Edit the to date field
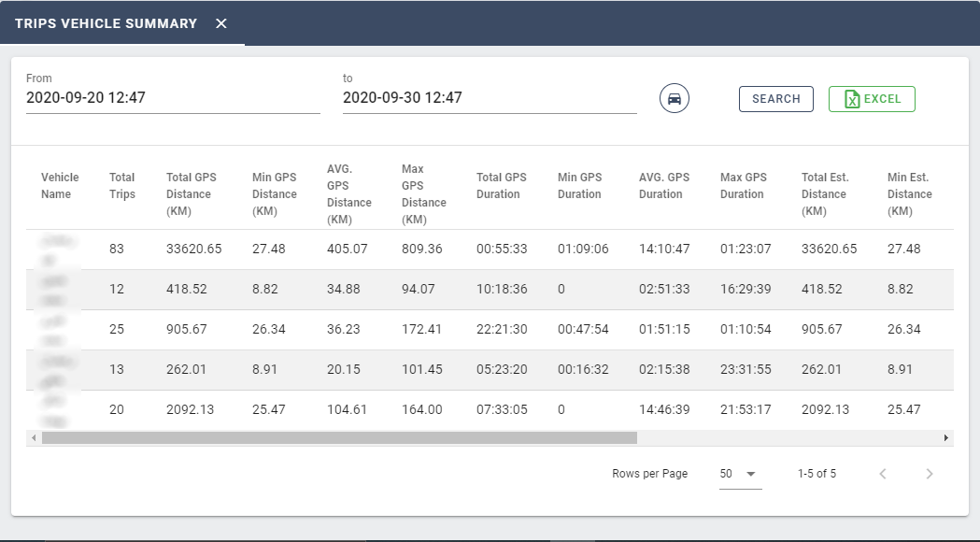This screenshot has width=980, height=542. [490, 97]
